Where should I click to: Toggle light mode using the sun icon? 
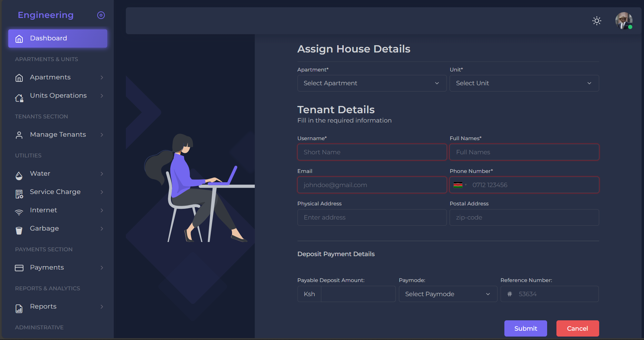(597, 21)
